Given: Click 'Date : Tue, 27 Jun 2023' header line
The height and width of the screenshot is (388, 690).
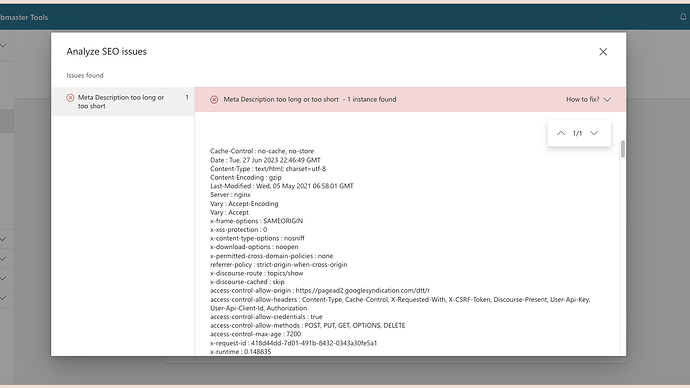Looking at the screenshot, I should pyautogui.click(x=265, y=160).
